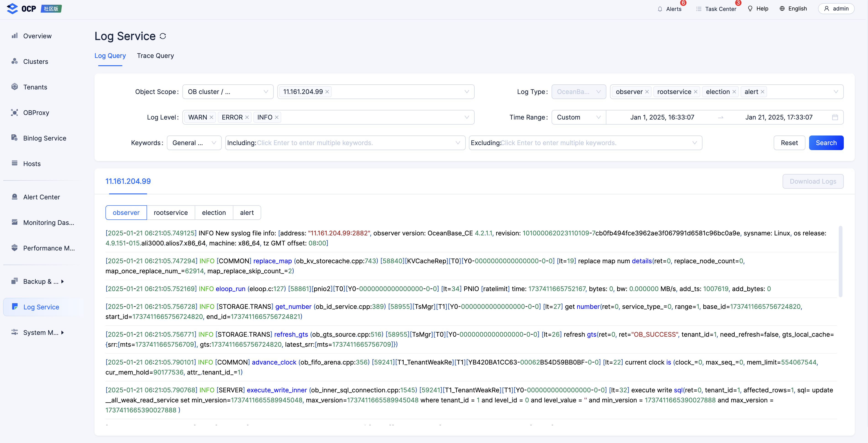The image size is (868, 443).
Task: Click the Log Service sidebar icon
Action: click(14, 307)
